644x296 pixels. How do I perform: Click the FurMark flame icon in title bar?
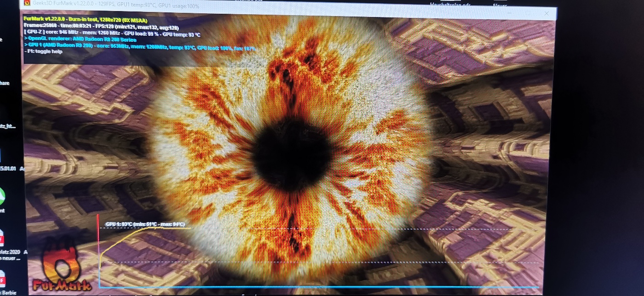27,3
